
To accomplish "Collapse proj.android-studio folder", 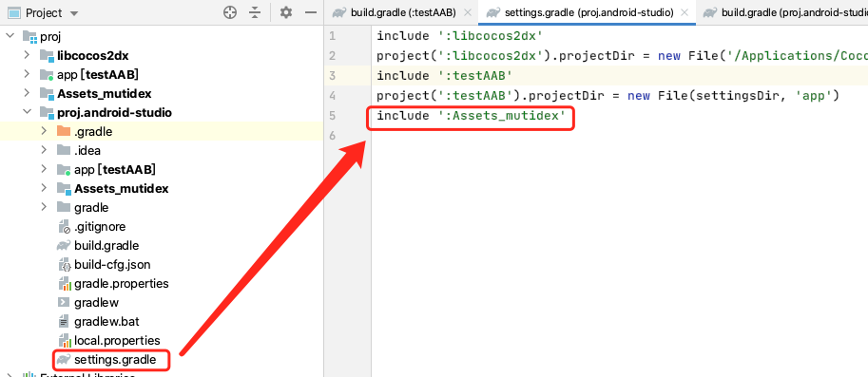I will pos(27,112).
